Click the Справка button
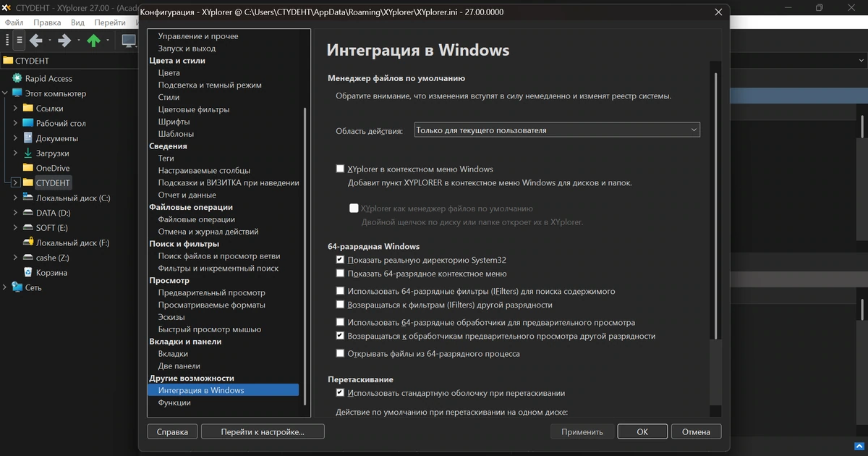Image resolution: width=868 pixels, height=456 pixels. point(172,431)
